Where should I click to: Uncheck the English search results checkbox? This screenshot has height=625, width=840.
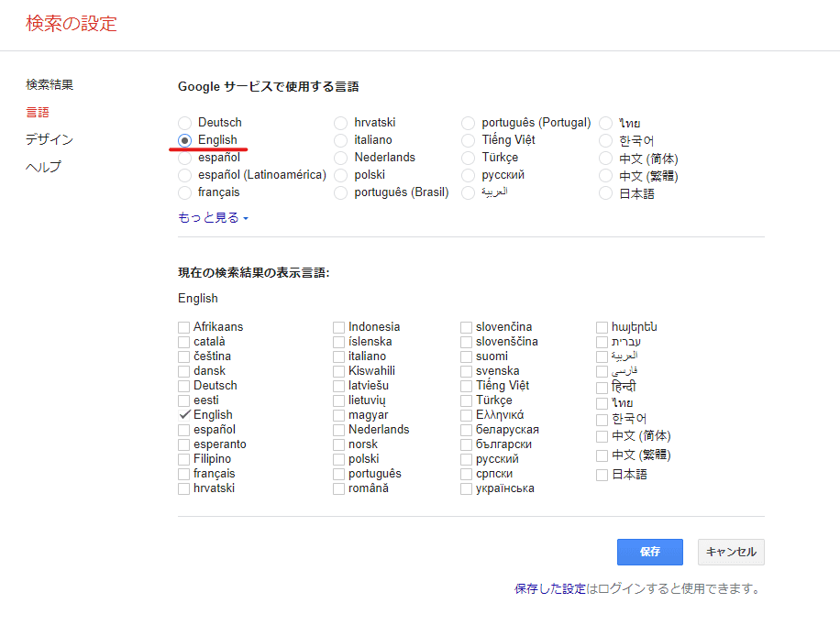184,415
